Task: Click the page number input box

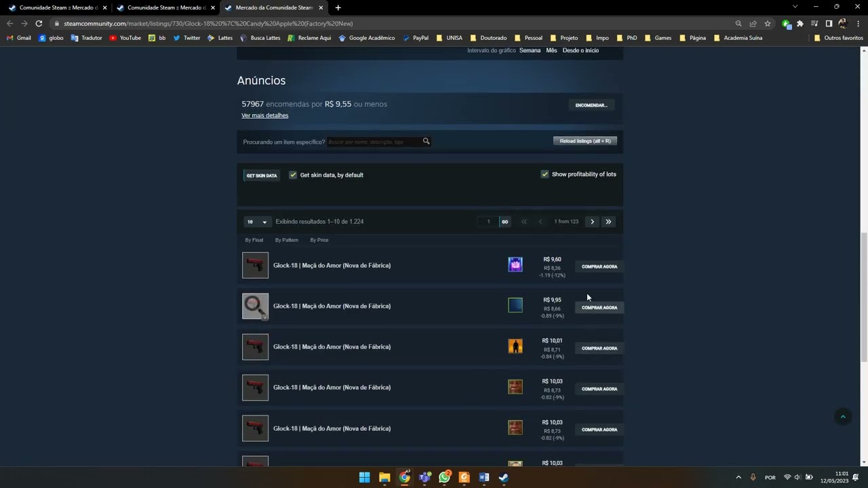Action: [488, 222]
